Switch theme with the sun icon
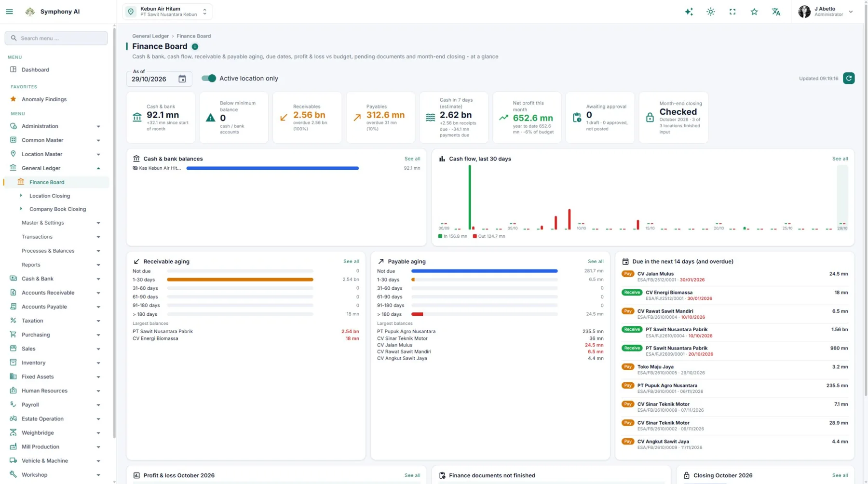Viewport: 868px width, 484px height. pos(711,12)
